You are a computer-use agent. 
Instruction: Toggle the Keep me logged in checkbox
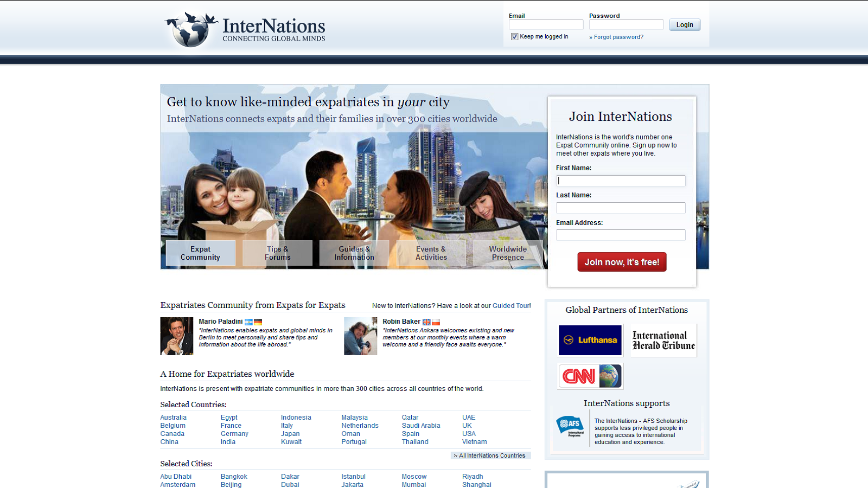coord(514,37)
